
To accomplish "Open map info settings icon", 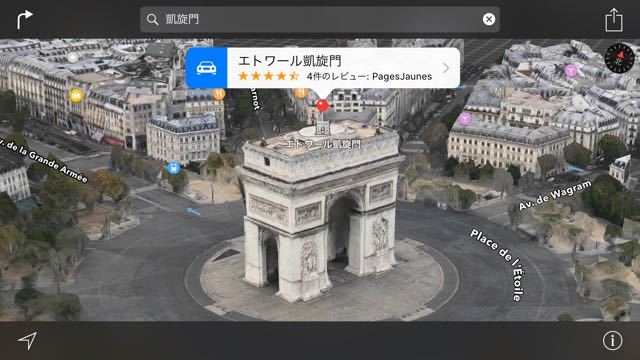I will pyautogui.click(x=613, y=340).
